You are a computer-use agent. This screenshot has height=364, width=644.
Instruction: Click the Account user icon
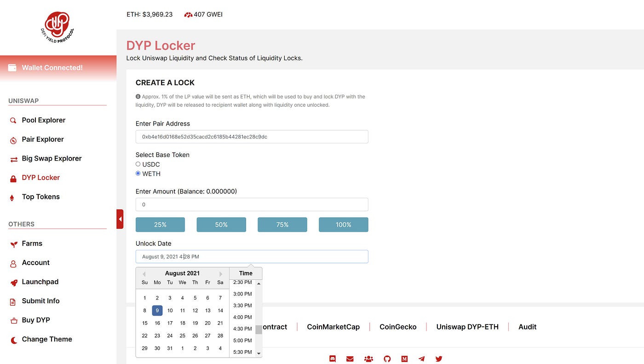[x=13, y=263]
